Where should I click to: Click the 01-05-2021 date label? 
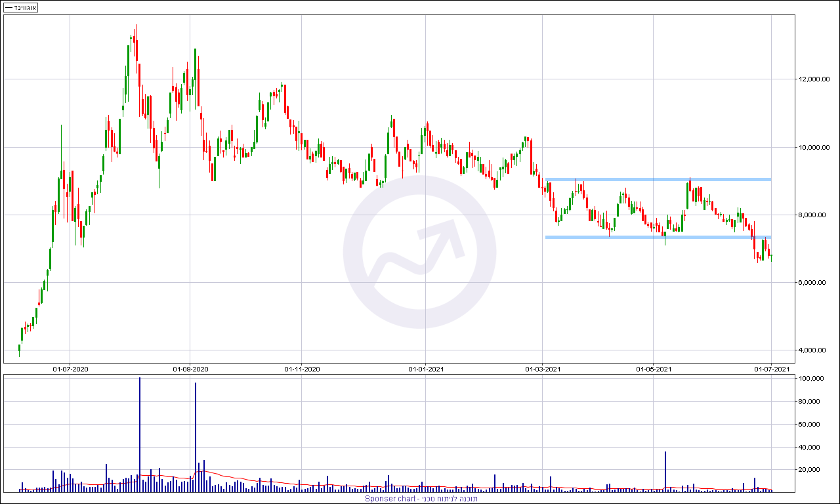click(x=654, y=369)
